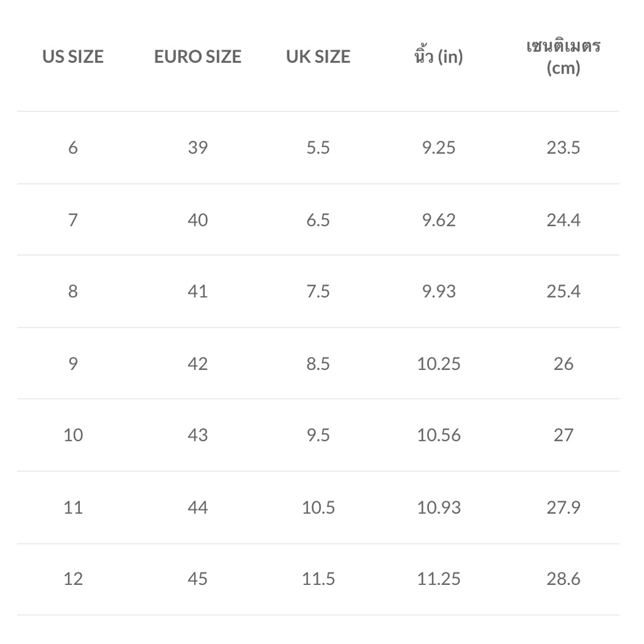This screenshot has width=644, height=644.
Task: Click the EURO SIZE column header
Action: pos(197,57)
